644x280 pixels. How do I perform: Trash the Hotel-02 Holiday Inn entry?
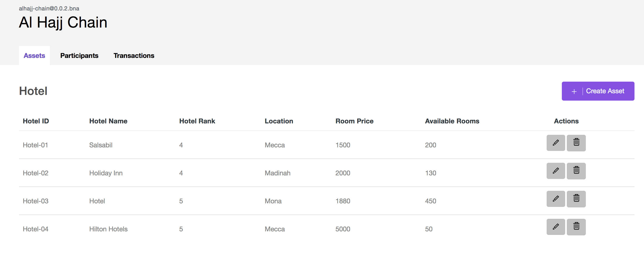point(576,171)
